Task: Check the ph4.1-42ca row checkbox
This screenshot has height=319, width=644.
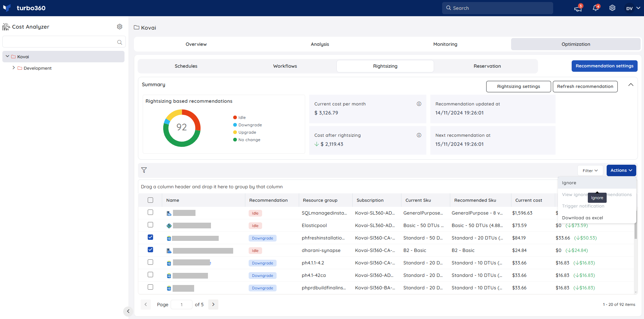Action: point(150,275)
